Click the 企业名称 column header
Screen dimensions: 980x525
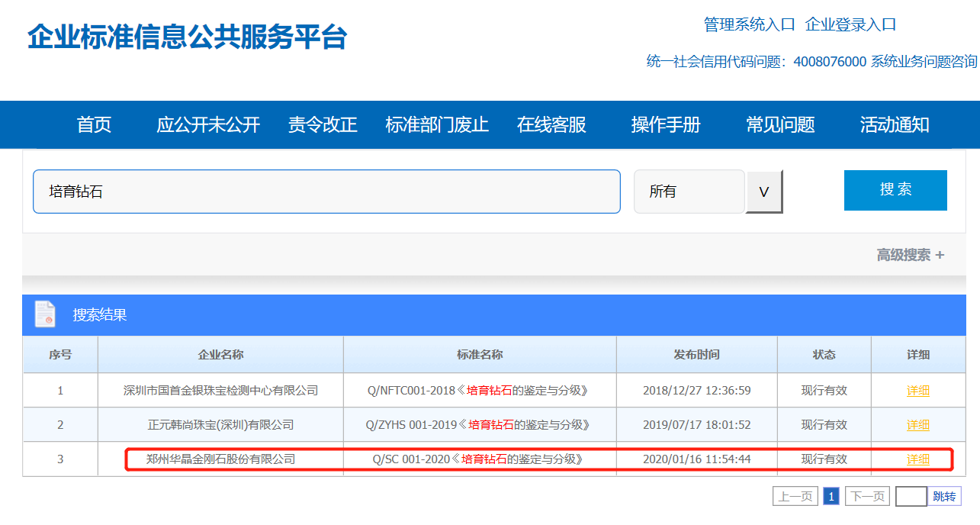[x=220, y=354]
